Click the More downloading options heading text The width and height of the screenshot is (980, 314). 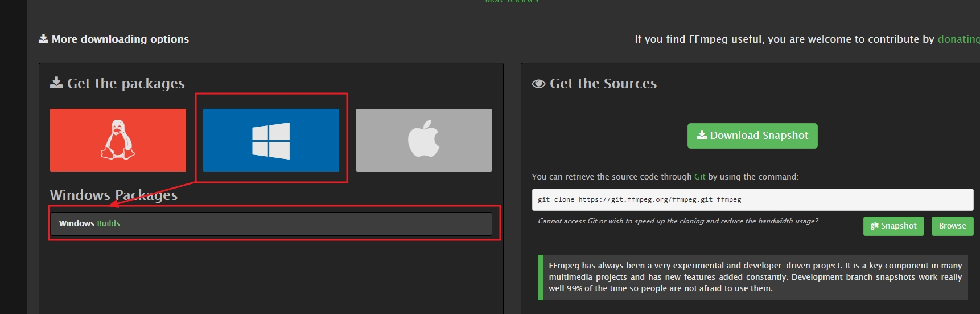click(120, 39)
